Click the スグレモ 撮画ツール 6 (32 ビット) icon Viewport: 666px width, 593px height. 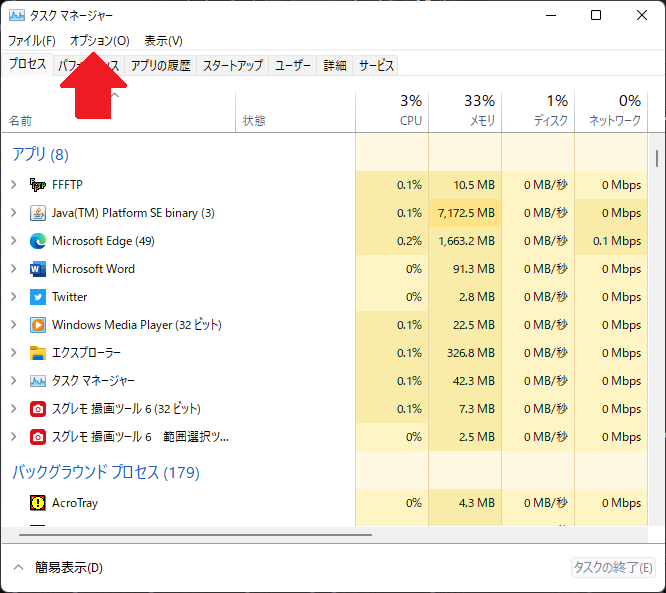click(38, 409)
